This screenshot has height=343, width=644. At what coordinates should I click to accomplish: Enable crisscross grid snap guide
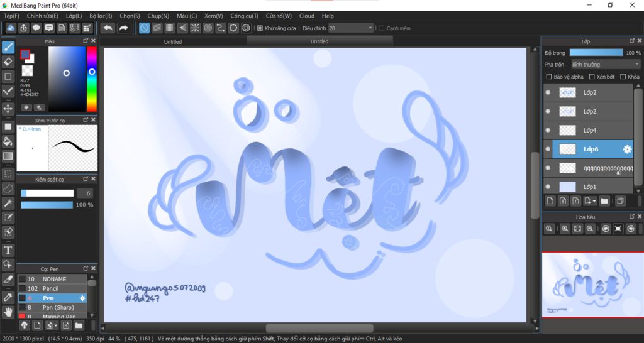tap(170, 28)
